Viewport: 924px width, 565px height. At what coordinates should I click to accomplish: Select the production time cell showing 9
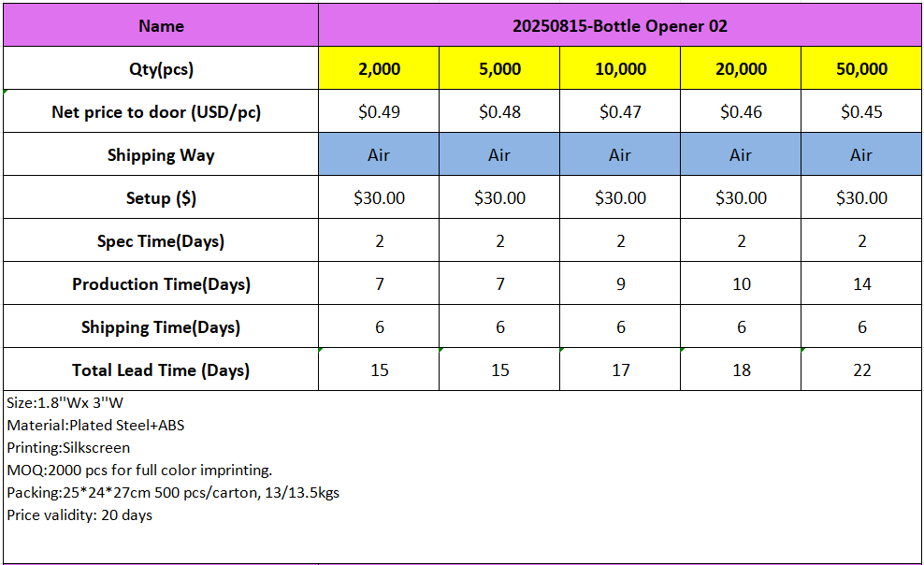[x=620, y=284]
